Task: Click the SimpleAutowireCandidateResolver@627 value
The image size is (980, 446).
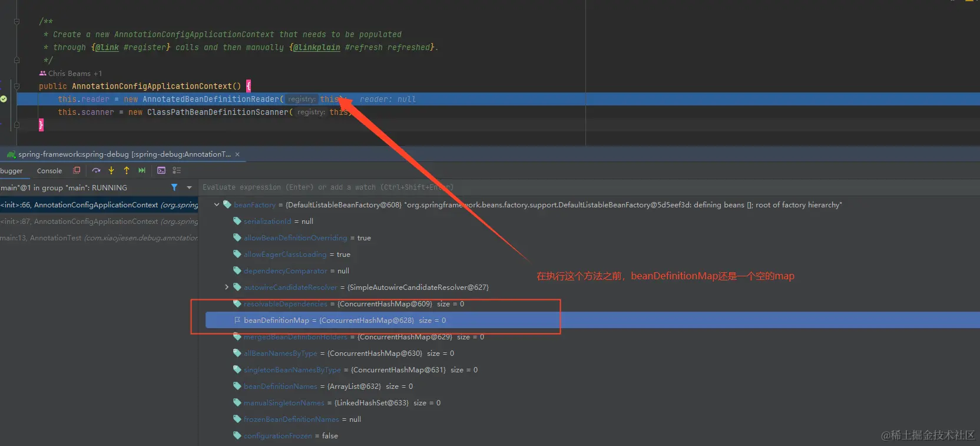Action: (418, 288)
